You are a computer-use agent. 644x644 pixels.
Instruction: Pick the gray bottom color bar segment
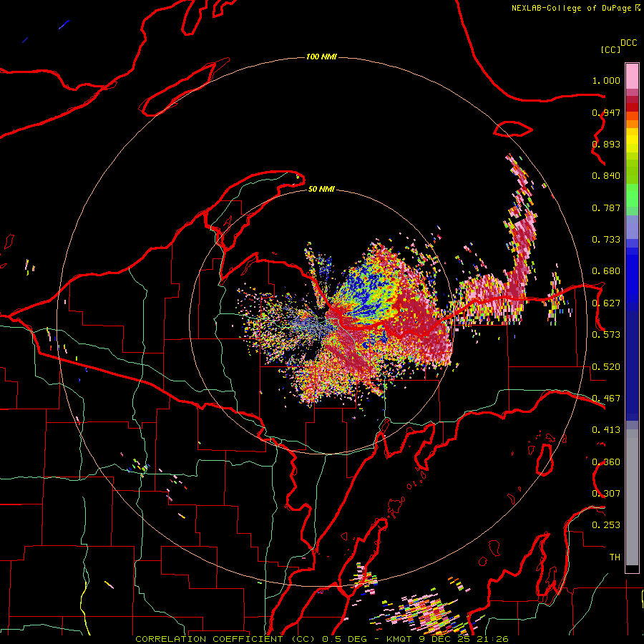click(x=632, y=497)
